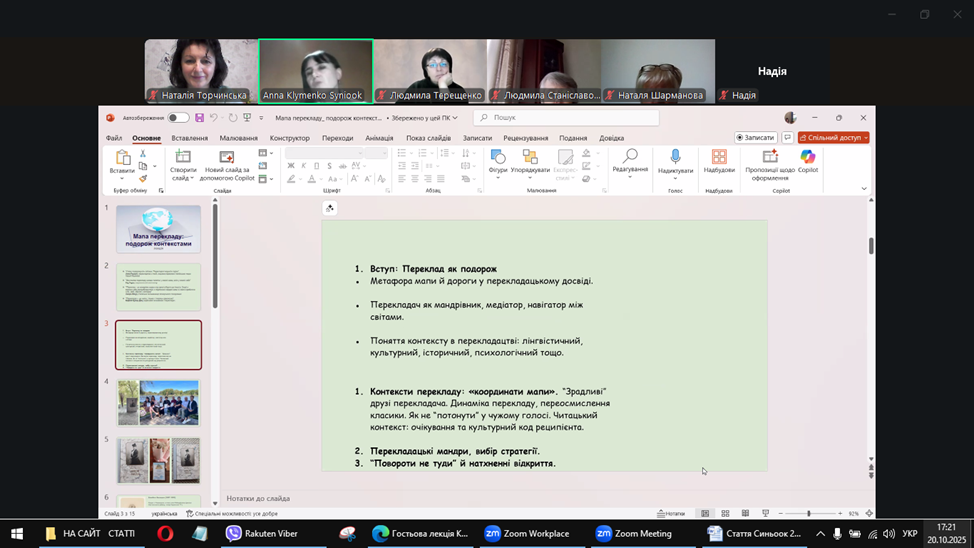Switch to the Анімація tab
The width and height of the screenshot is (974, 548).
(x=379, y=138)
